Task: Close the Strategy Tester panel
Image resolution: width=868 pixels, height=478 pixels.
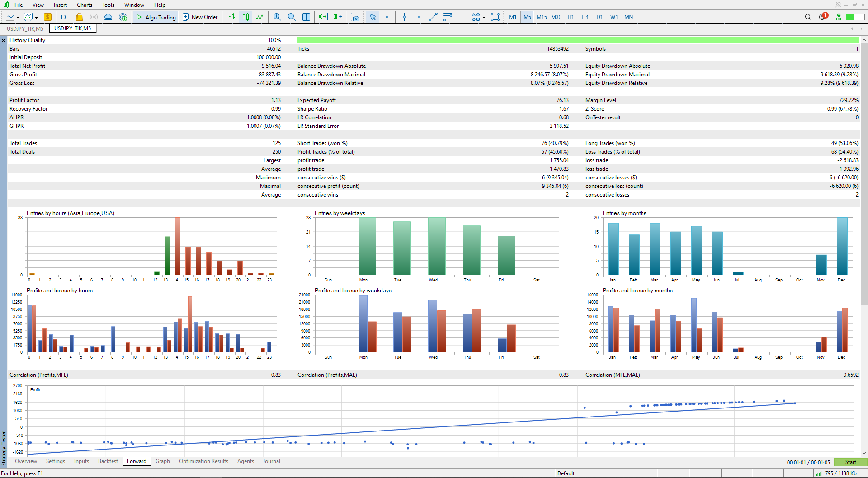Action: [x=4, y=41]
